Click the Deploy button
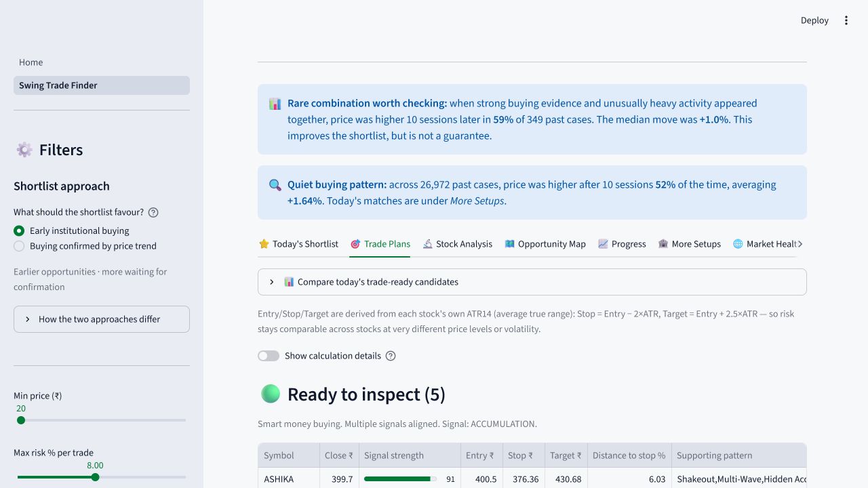868x488 pixels. point(814,20)
